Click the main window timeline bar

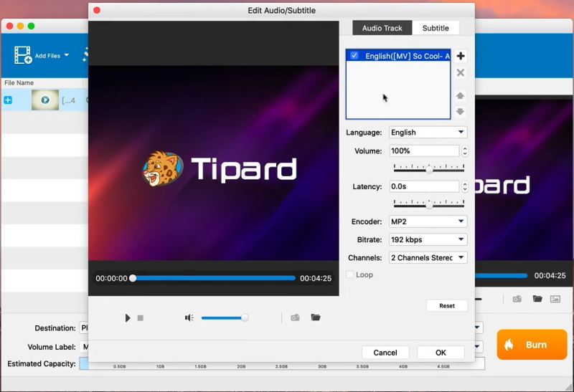[x=501, y=275]
